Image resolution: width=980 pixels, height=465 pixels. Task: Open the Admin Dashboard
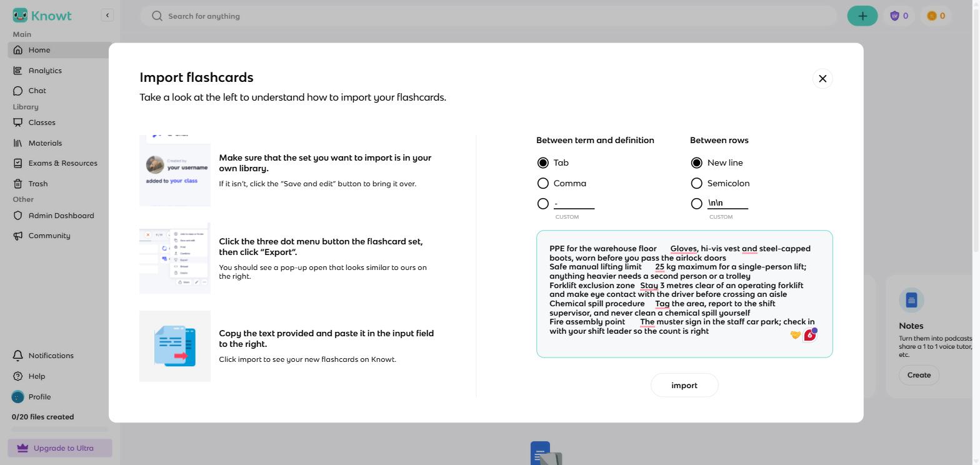click(60, 216)
